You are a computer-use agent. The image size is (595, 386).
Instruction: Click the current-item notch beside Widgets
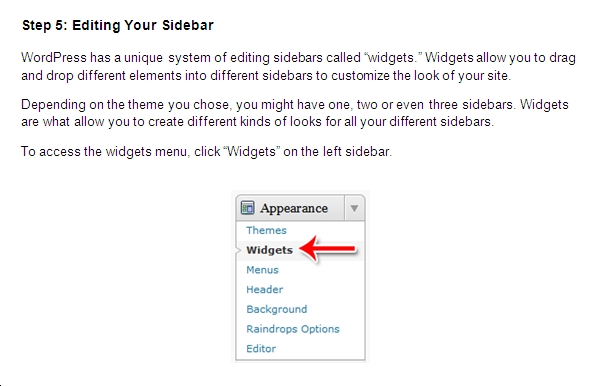click(x=238, y=251)
